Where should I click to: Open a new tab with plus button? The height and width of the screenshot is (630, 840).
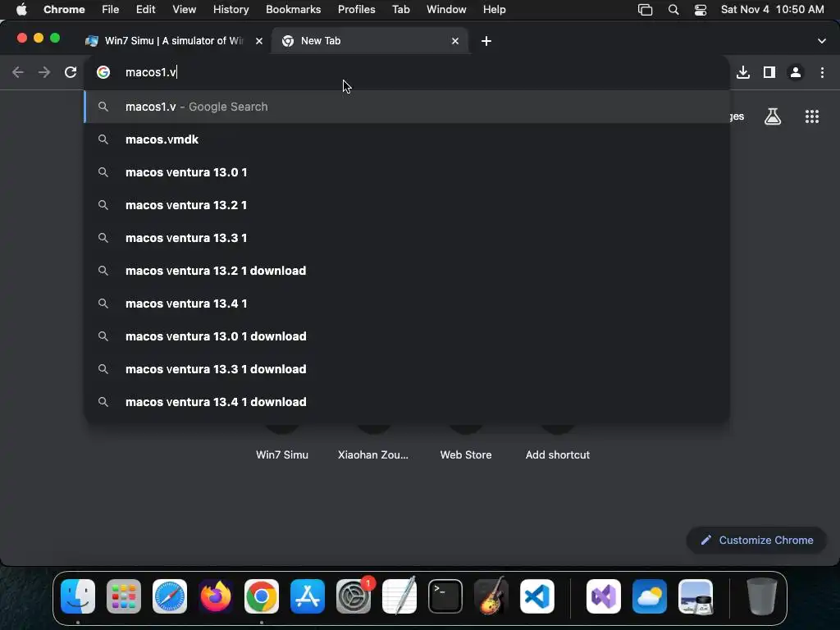[486, 41]
